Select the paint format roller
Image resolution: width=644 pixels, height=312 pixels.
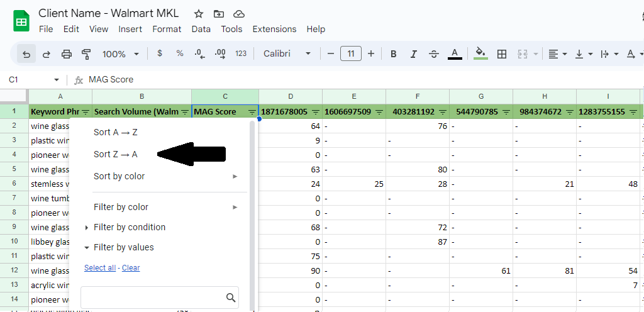(x=86, y=53)
